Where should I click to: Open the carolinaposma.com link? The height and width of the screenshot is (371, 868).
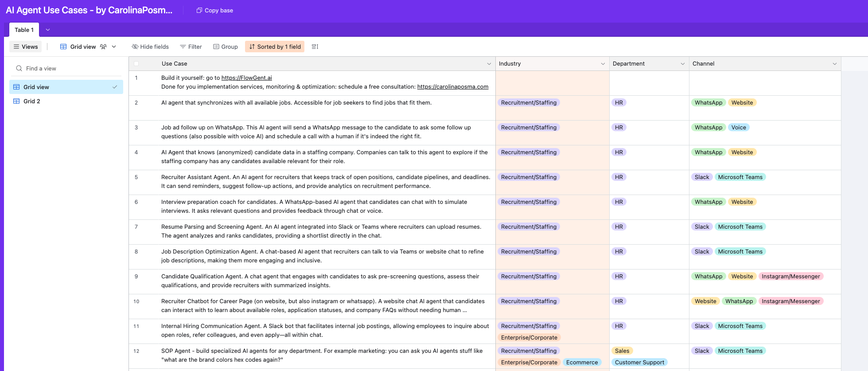coord(452,86)
